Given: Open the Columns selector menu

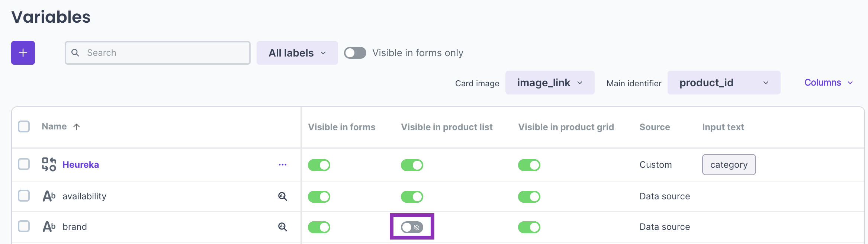Looking at the screenshot, I should (828, 83).
